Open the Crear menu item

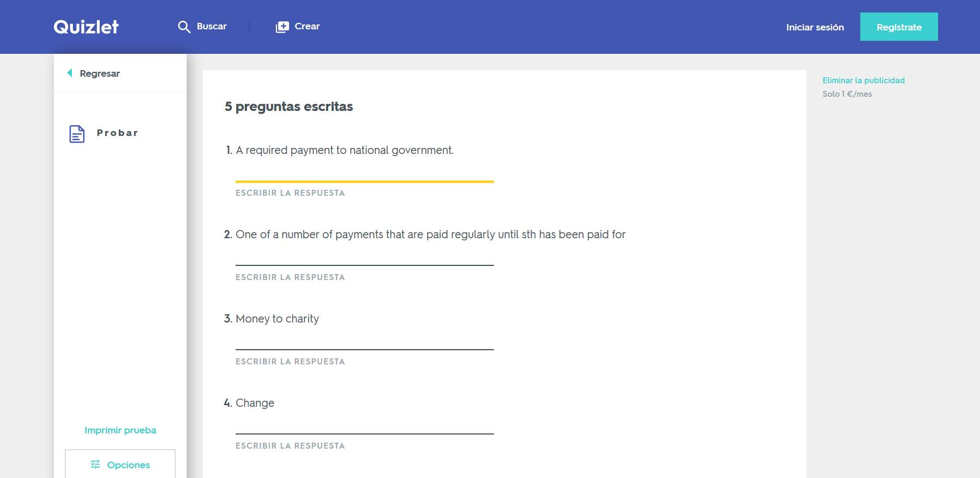(x=298, y=27)
